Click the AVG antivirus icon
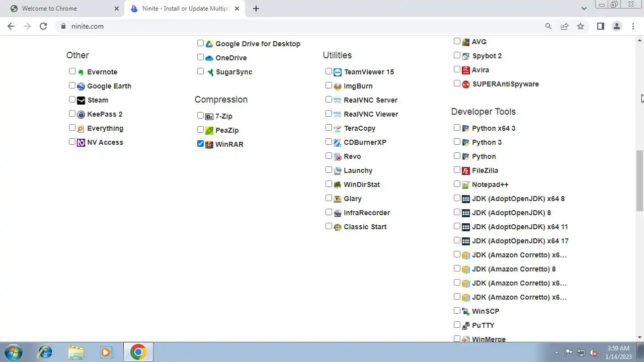644x362 pixels. (x=466, y=42)
